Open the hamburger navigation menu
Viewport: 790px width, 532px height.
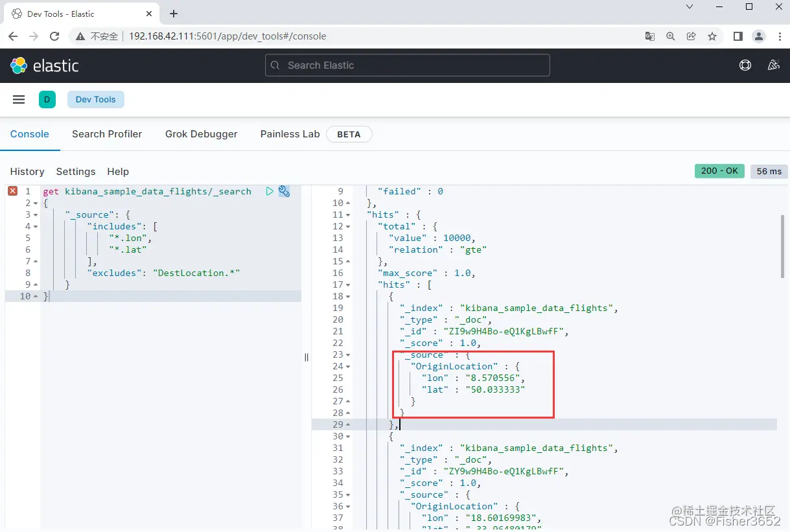(x=19, y=99)
